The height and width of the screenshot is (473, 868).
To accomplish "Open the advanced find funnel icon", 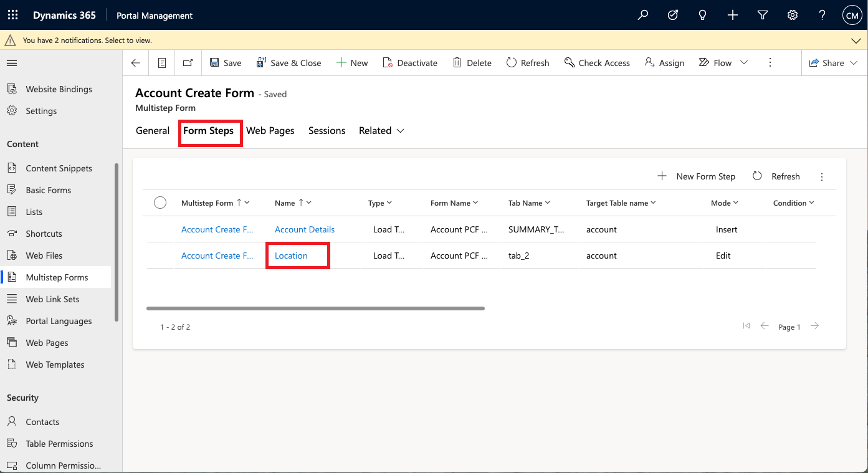I will point(763,15).
